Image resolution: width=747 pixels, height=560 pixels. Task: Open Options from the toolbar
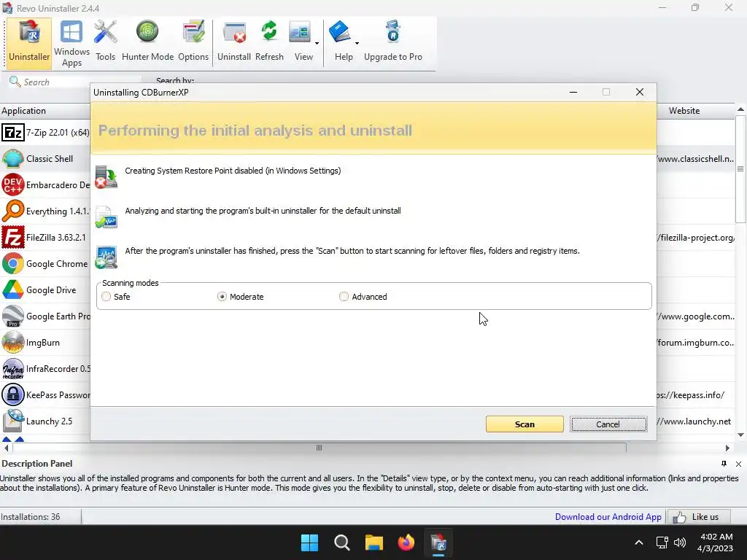coord(193,42)
